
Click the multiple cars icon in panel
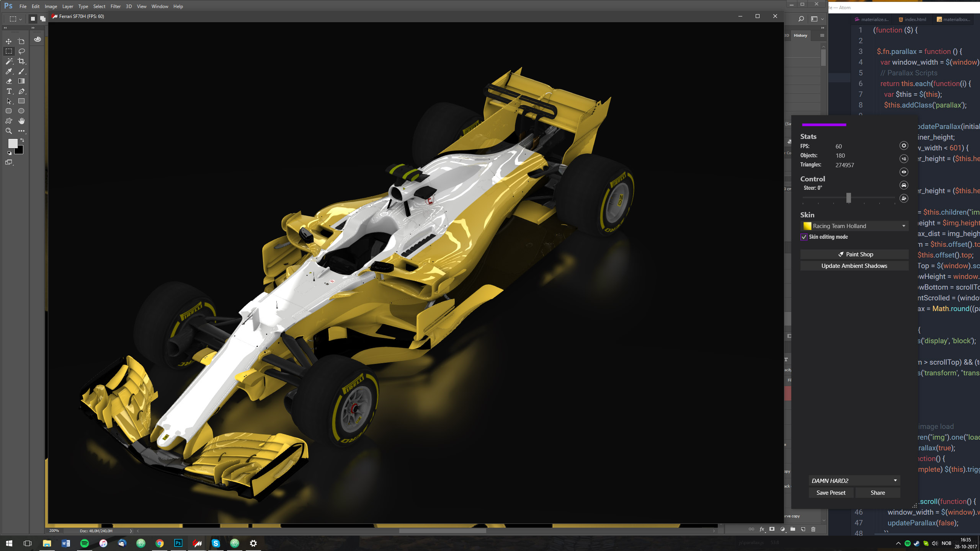point(904,198)
